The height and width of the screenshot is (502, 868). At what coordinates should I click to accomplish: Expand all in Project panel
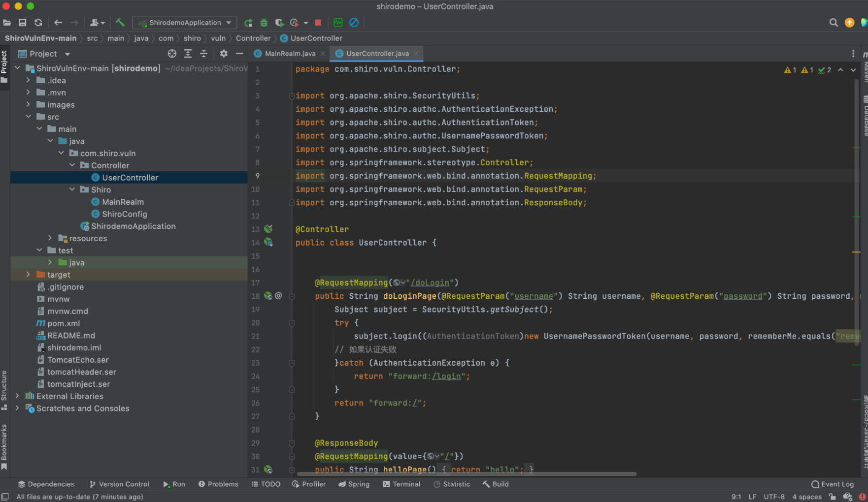pos(188,54)
